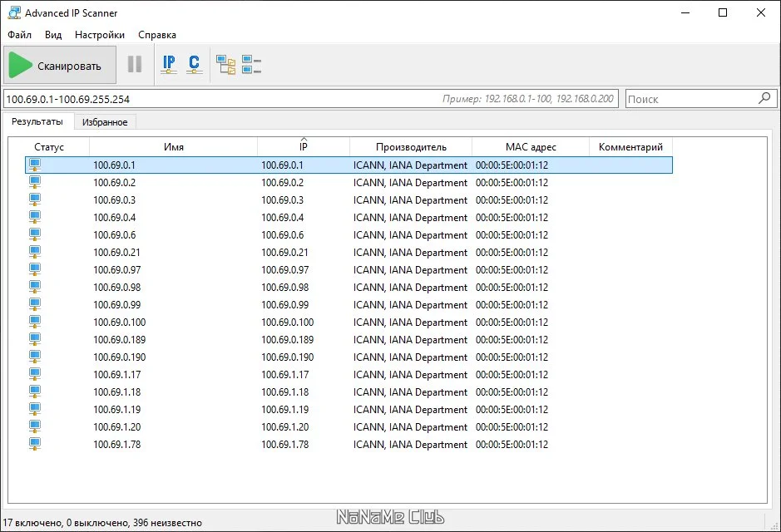This screenshot has height=532, width=781.
Task: Click status computer icon for 100.69.0.97
Action: 34,269
